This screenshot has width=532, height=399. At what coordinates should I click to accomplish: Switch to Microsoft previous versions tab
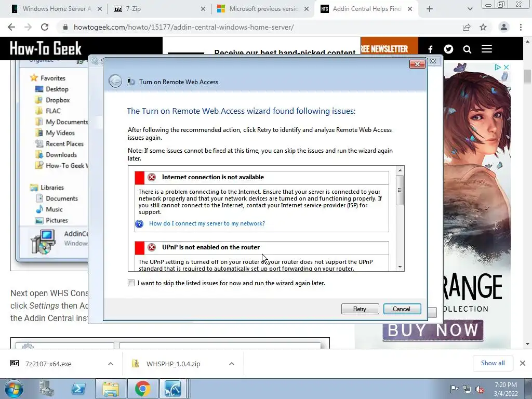click(263, 9)
